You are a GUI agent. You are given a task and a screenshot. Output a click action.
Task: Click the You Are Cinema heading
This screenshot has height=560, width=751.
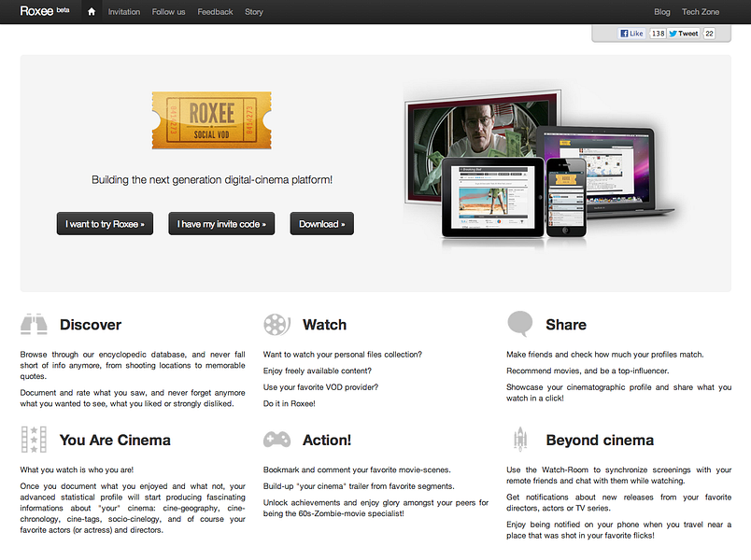(115, 440)
